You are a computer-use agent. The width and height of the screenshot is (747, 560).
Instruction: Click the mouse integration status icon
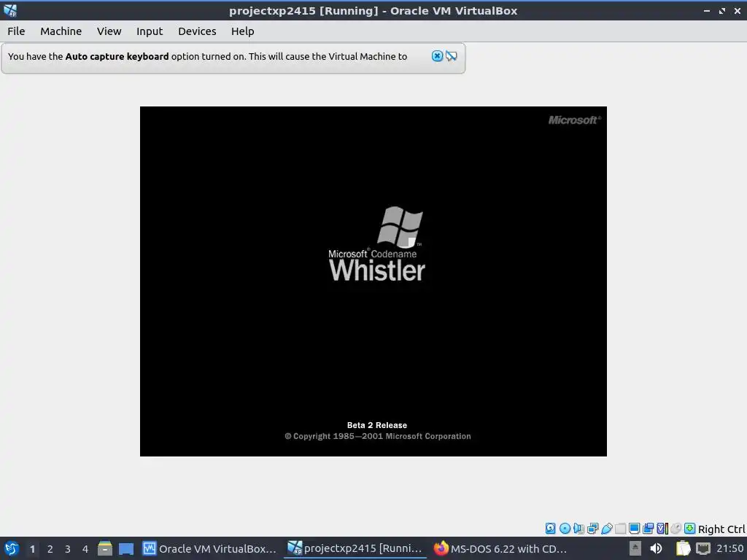pyautogui.click(x=676, y=528)
